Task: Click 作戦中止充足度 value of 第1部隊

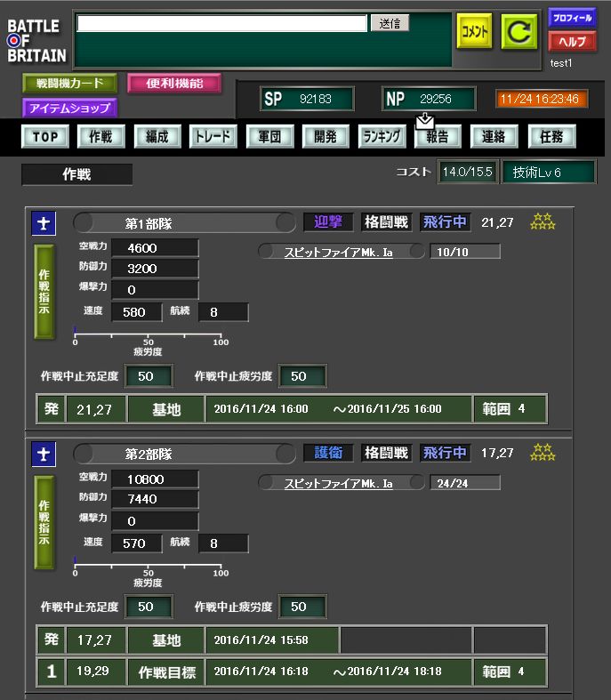Action: pyautogui.click(x=149, y=376)
